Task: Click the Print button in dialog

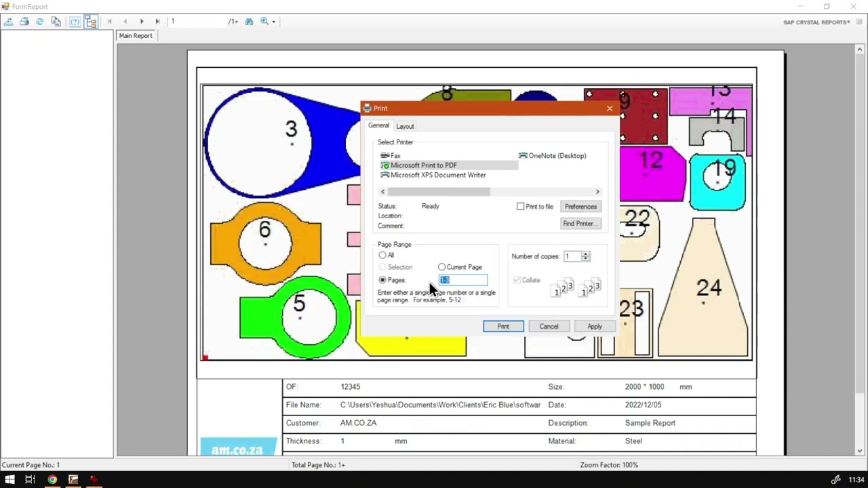Action: (503, 327)
